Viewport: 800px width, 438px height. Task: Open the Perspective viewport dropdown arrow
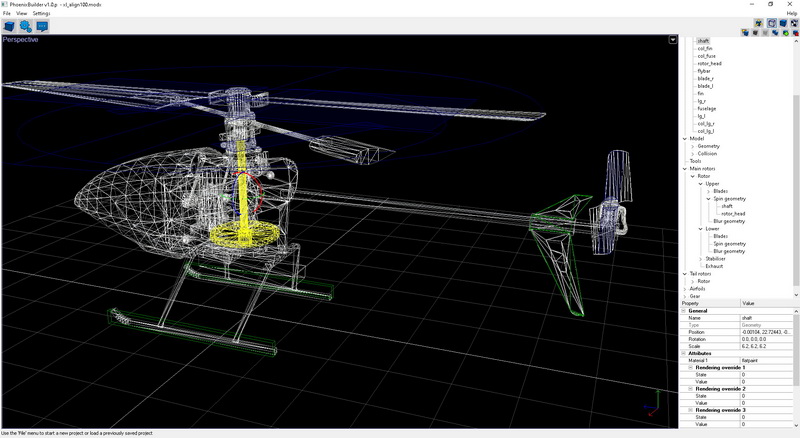pyautogui.click(x=673, y=40)
